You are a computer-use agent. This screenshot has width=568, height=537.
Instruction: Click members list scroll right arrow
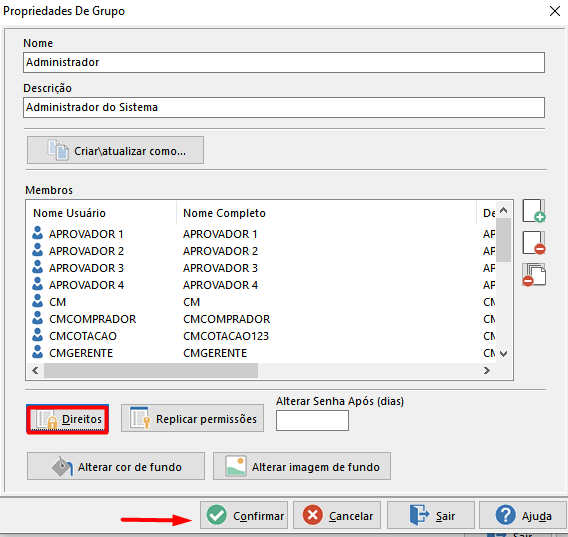click(x=487, y=370)
